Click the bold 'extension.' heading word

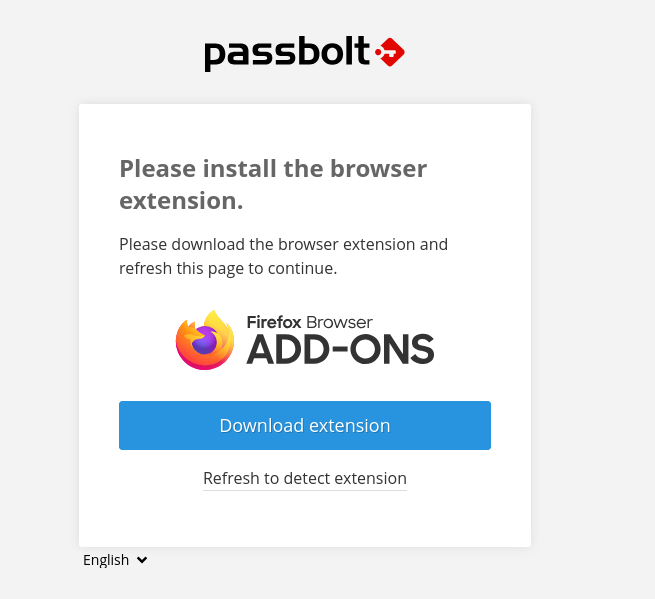tap(181, 200)
